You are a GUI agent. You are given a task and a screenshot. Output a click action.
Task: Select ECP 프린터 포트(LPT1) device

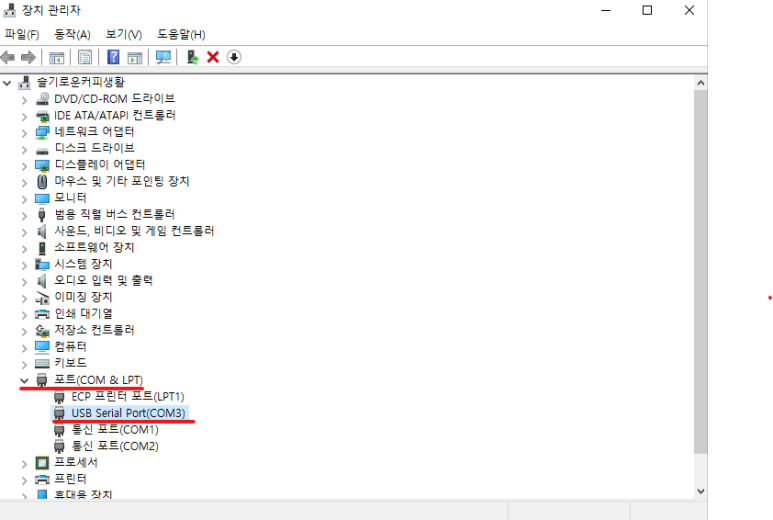click(x=128, y=396)
